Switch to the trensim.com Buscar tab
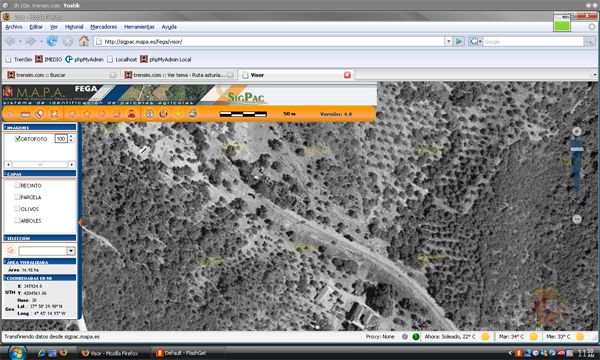Screen dimensions: 600x360 pyautogui.click(x=62, y=75)
